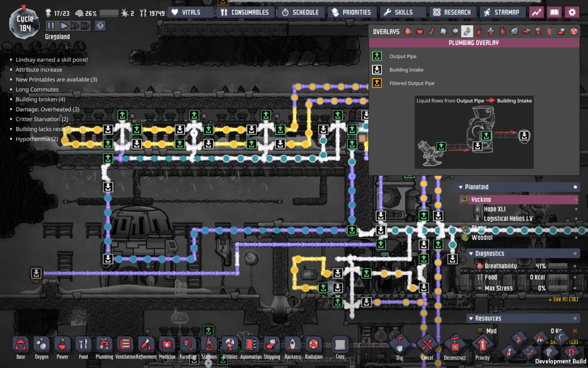Pick the Deconstruct tool
The height and width of the screenshot is (368, 588).
pyautogui.click(x=454, y=347)
